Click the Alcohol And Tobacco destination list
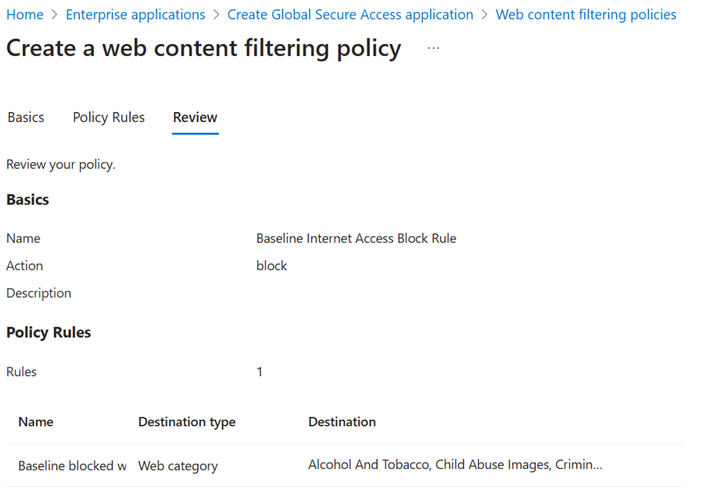Viewport: 715px width, 498px height. click(455, 464)
